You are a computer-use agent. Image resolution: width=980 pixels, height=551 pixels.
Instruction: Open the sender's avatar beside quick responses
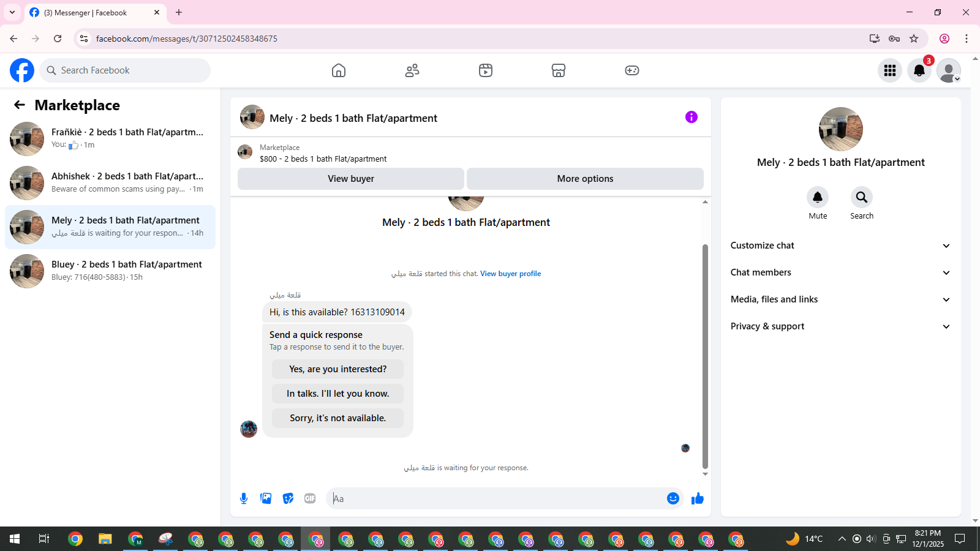coord(249,429)
